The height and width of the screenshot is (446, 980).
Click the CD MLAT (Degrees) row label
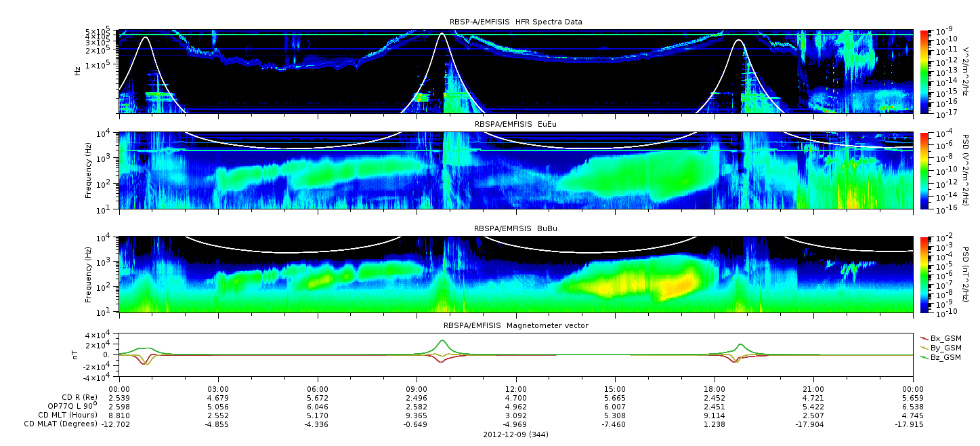[68, 424]
